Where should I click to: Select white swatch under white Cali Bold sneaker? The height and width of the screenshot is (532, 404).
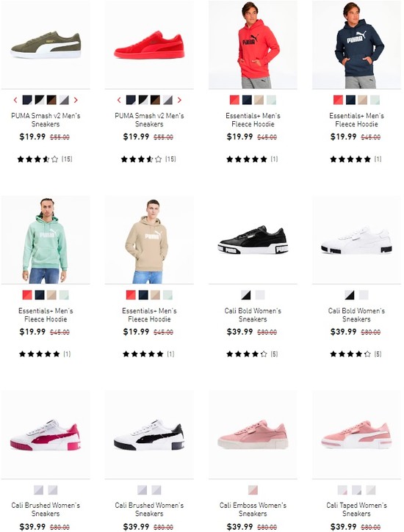tap(364, 295)
